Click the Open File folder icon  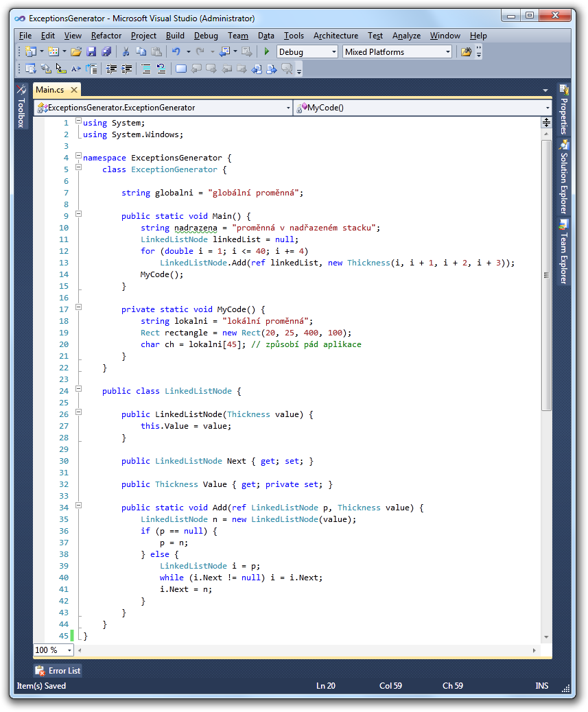click(x=76, y=51)
